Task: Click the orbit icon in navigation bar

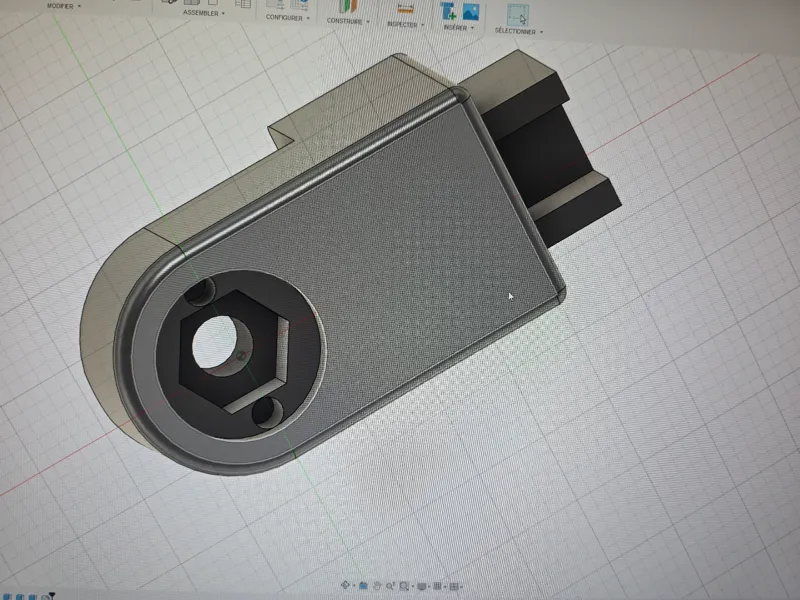Action: (346, 585)
